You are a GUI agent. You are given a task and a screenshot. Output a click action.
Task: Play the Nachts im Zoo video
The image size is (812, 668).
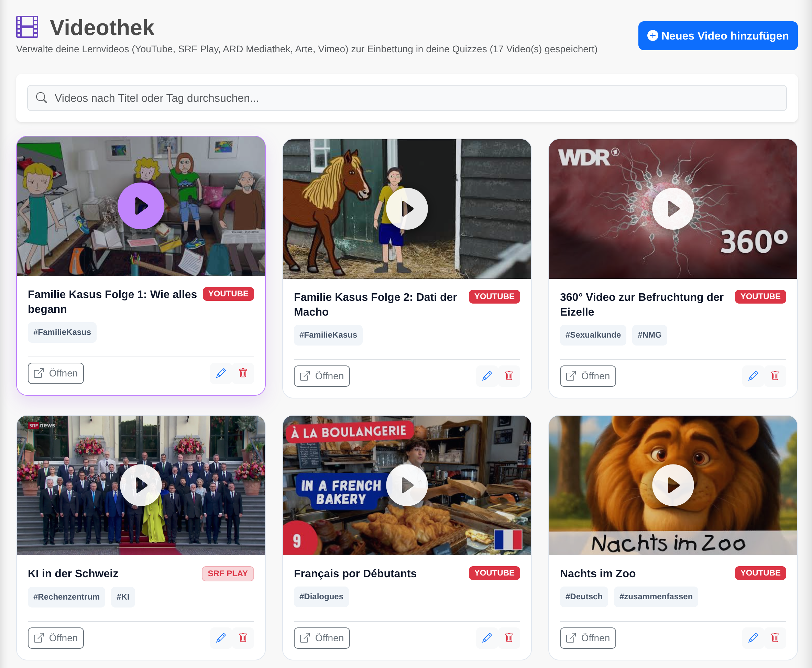[673, 485]
